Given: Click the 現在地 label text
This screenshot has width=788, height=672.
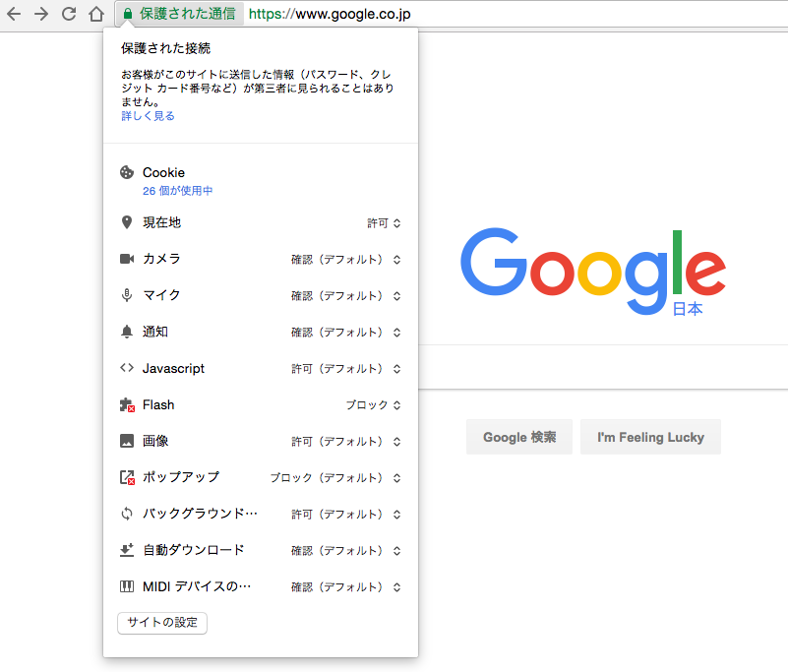Looking at the screenshot, I should click(x=161, y=222).
